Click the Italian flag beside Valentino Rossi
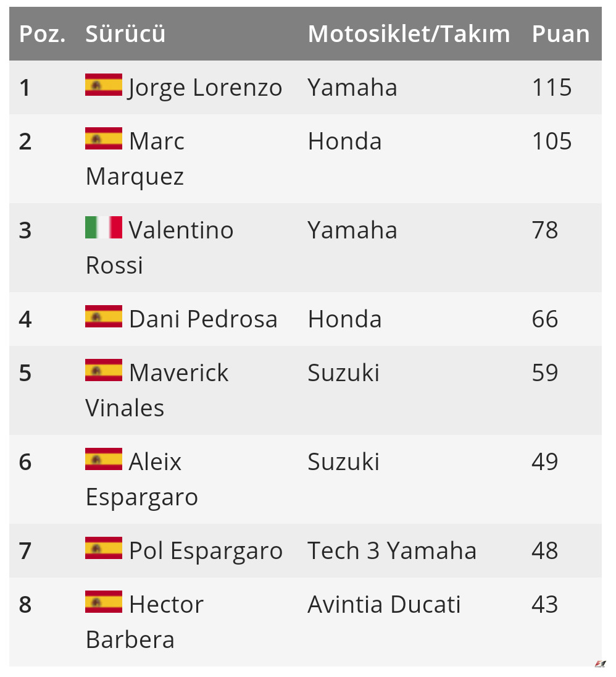The image size is (616, 677). click(x=104, y=227)
